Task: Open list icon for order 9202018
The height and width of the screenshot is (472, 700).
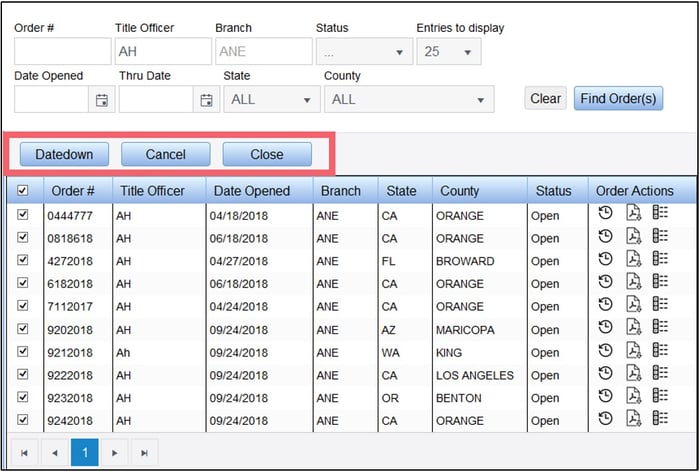Action: (x=660, y=327)
